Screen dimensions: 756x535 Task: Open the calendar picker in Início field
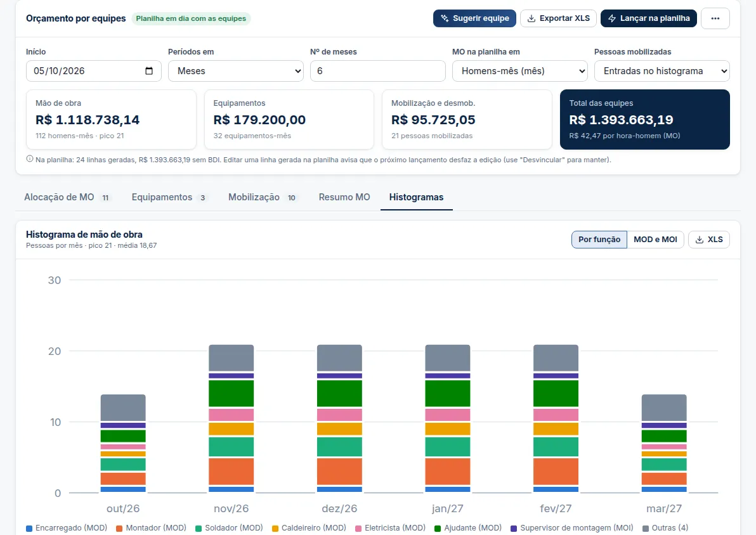click(x=149, y=71)
